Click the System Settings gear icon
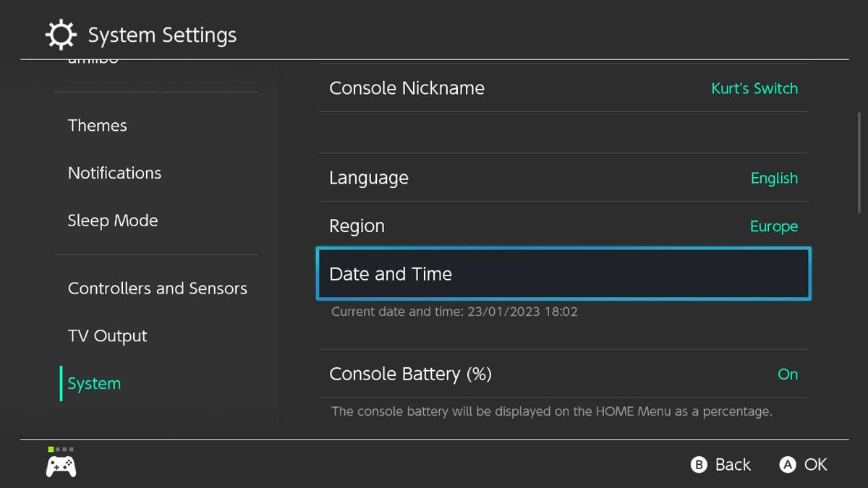 61,35
